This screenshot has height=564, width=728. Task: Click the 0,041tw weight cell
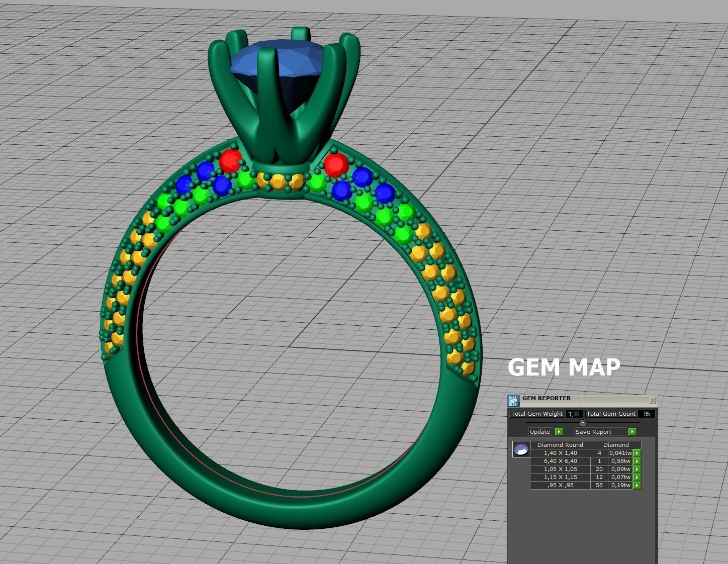620,453
